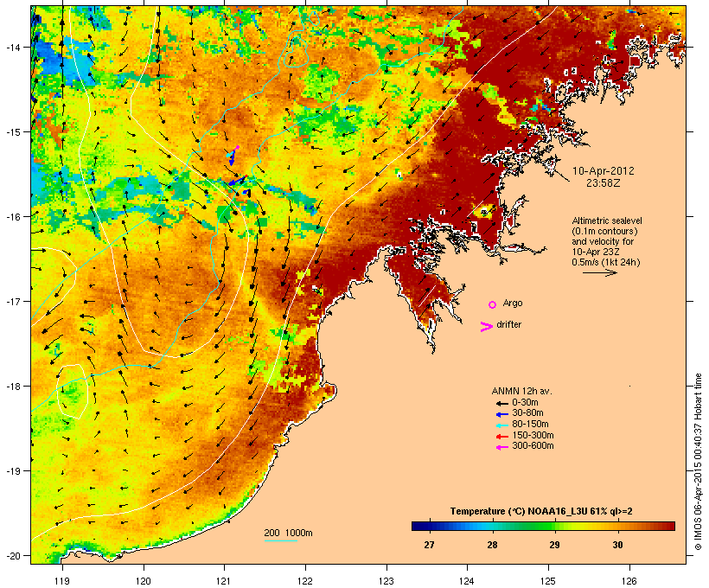Click the longitude label 124

[x=468, y=581]
